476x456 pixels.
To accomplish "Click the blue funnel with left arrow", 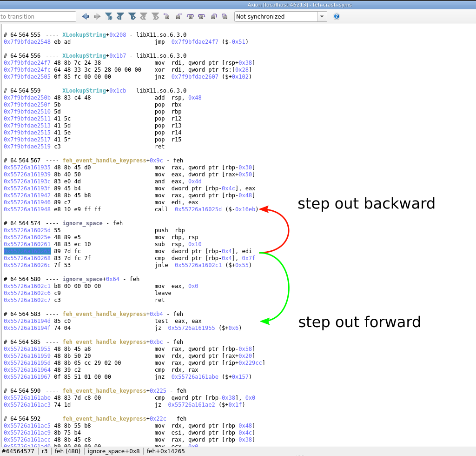I will [x=120, y=16].
